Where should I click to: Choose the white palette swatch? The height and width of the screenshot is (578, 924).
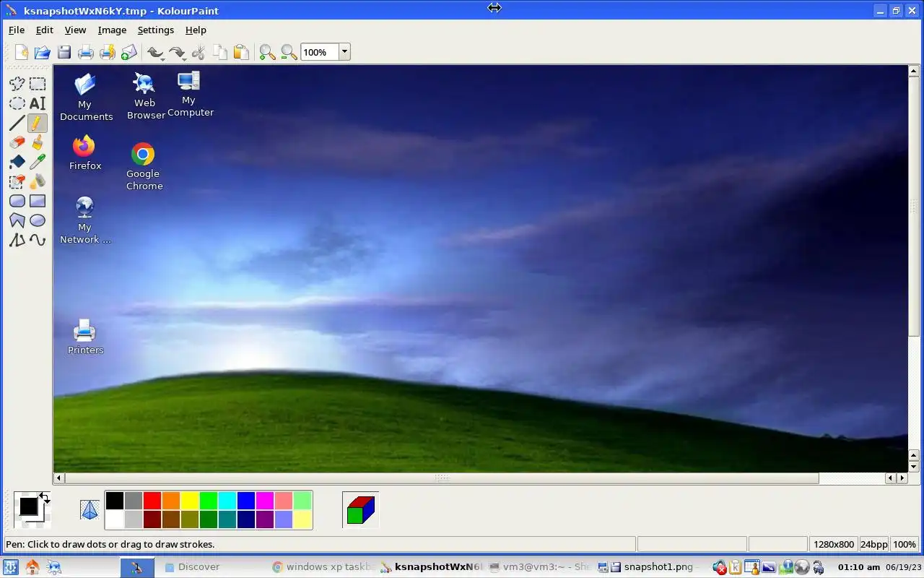[114, 519]
